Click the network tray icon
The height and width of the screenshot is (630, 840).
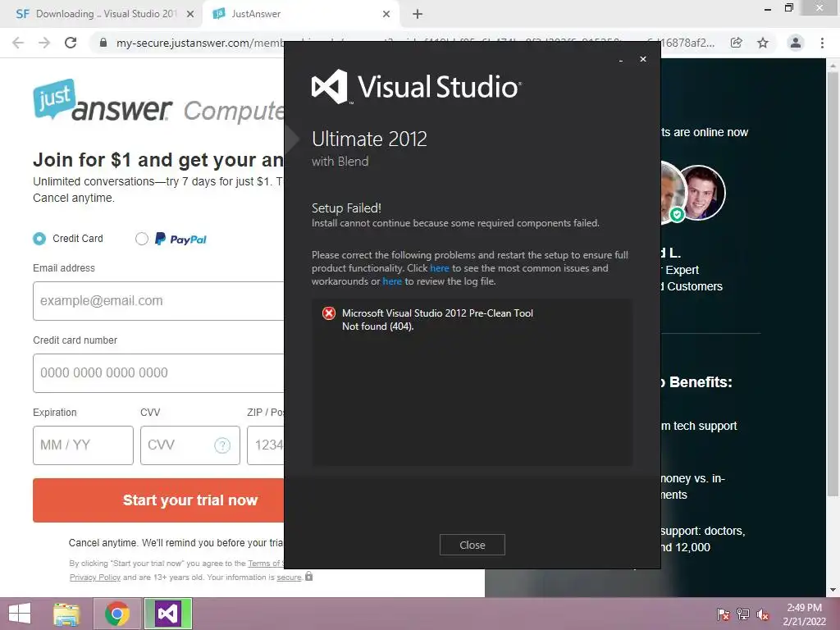[743, 614]
